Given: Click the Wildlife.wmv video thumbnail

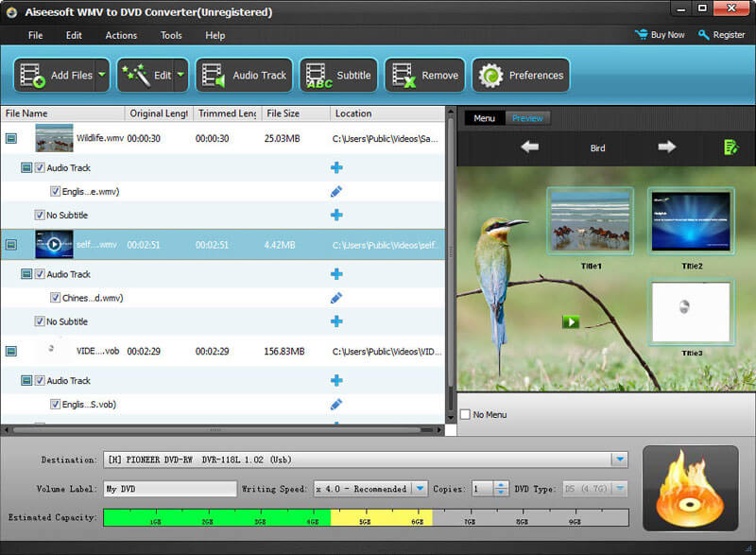Looking at the screenshot, I should 54,138.
